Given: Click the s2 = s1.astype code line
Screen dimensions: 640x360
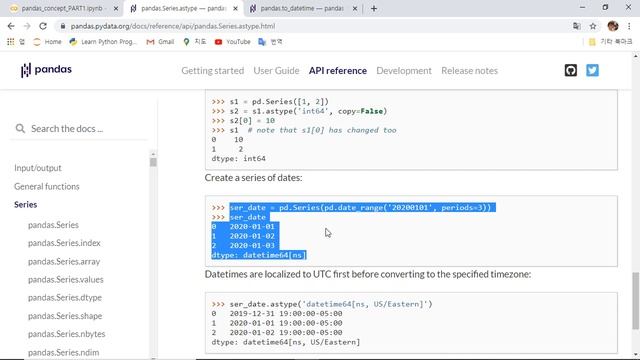Looking at the screenshot, I should 299,111.
